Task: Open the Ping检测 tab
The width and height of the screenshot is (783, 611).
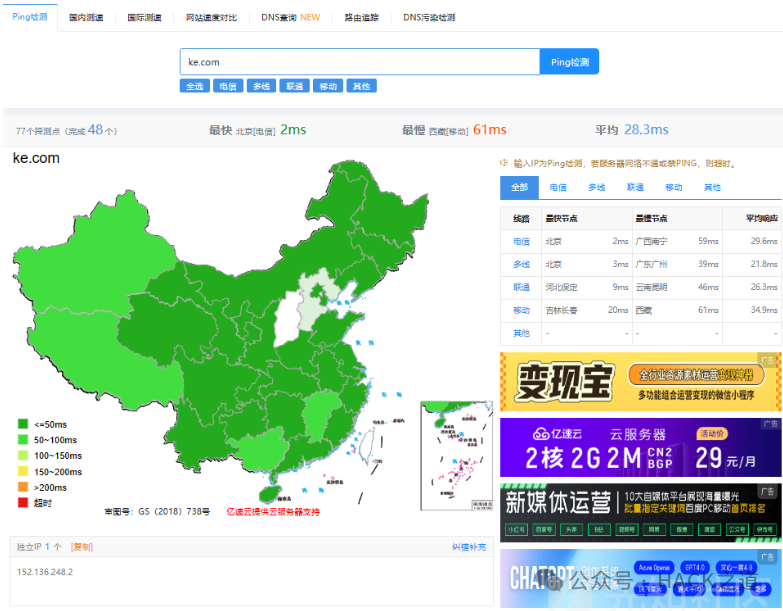Action: click(x=29, y=17)
